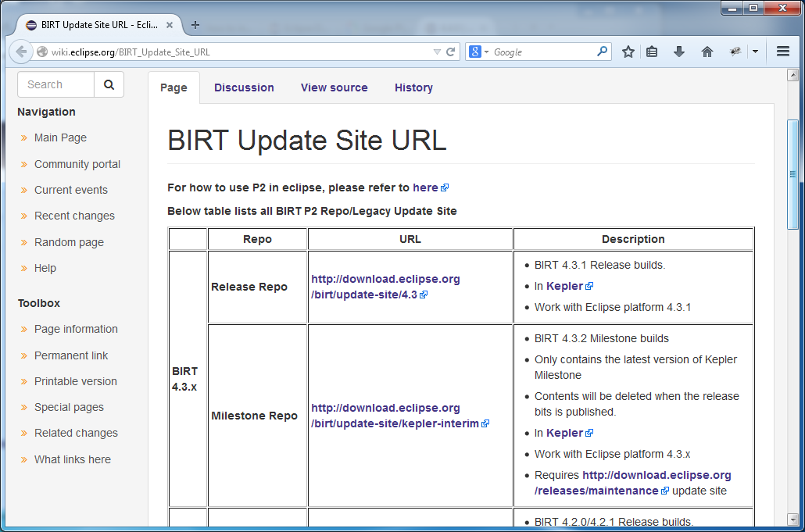
Task: Switch to the Page tab
Action: [x=174, y=87]
